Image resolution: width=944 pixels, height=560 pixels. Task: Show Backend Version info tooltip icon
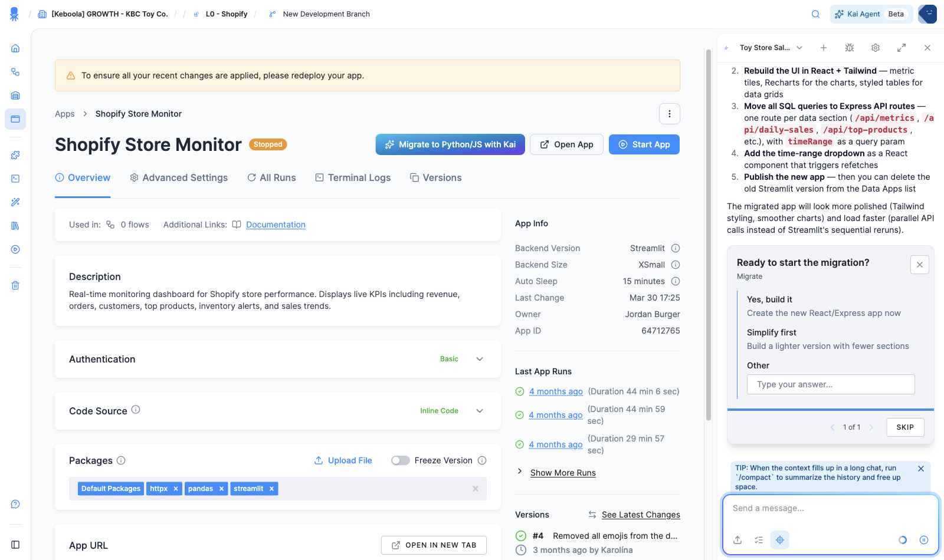click(676, 248)
